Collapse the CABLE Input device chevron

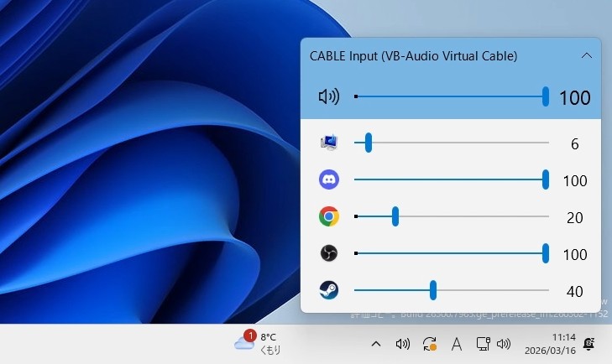click(587, 56)
